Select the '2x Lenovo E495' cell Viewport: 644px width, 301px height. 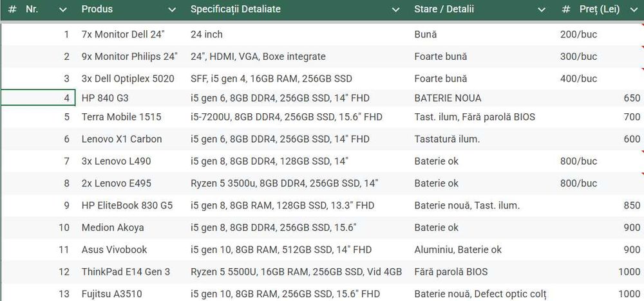[116, 183]
